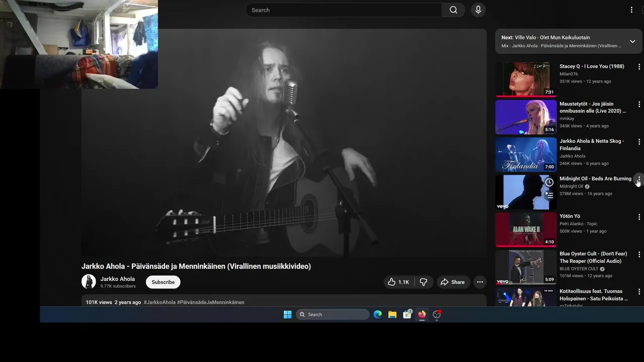Screen dimensions: 644x362
Task: Expand the Next mix playlist panel
Action: pos(632,41)
